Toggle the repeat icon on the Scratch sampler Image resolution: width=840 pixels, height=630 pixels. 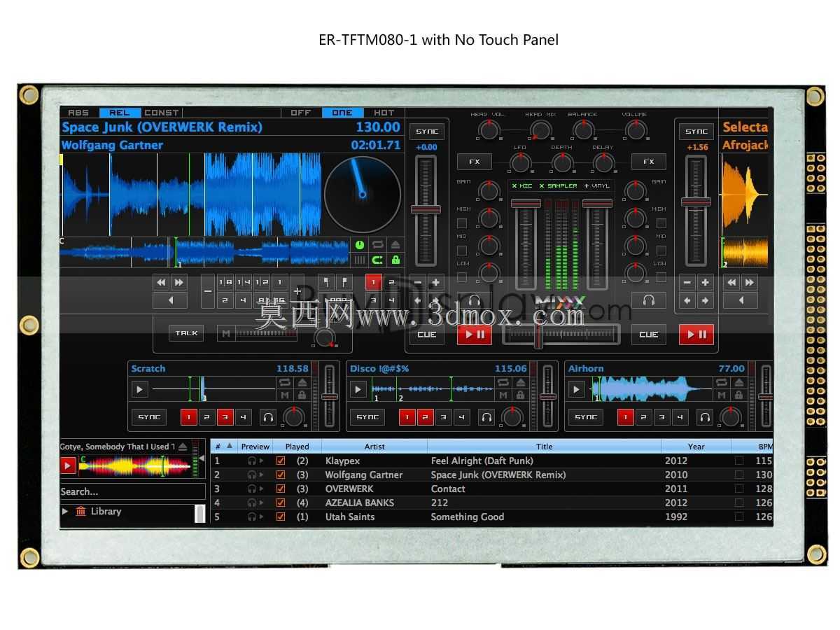pos(285,382)
